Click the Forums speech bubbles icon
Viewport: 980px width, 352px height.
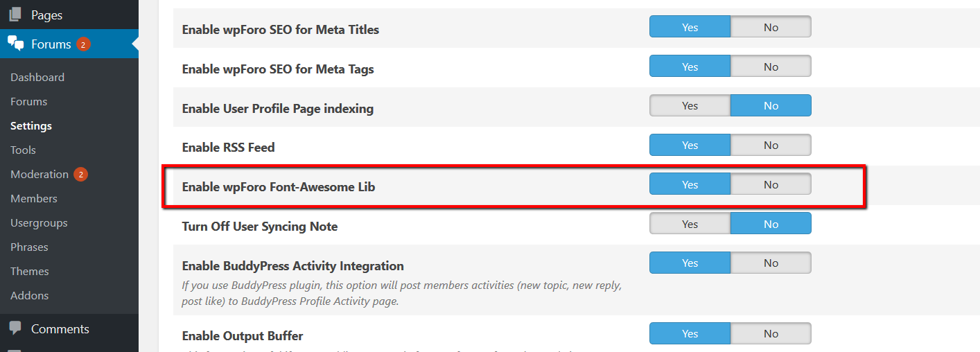point(15,44)
